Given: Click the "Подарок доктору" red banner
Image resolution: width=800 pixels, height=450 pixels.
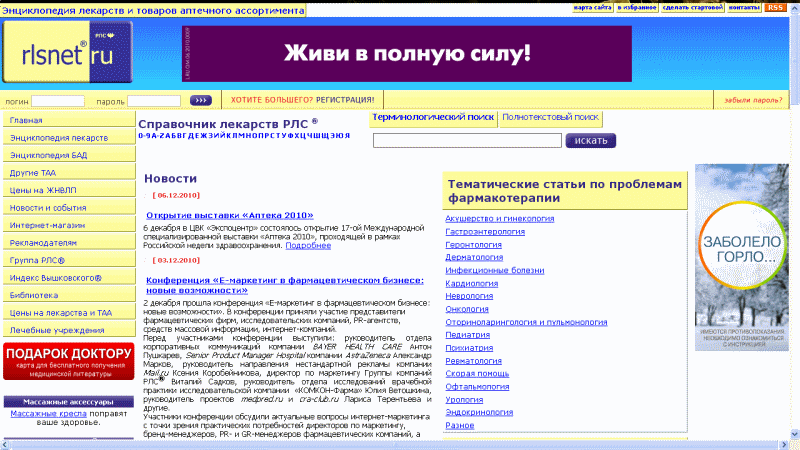Looking at the screenshot, I should [69, 361].
